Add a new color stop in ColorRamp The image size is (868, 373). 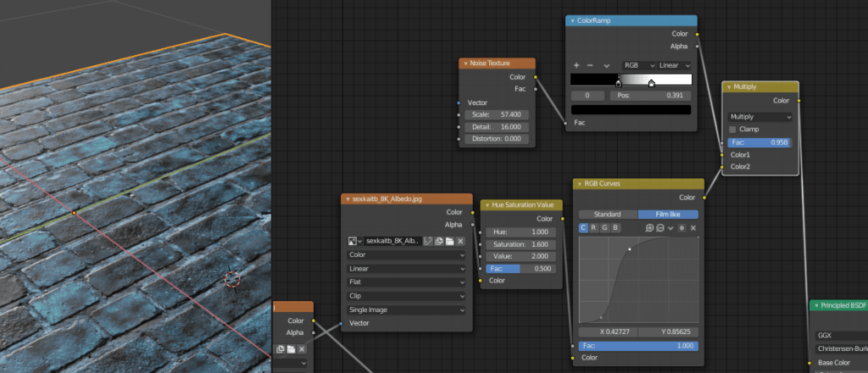tap(576, 65)
